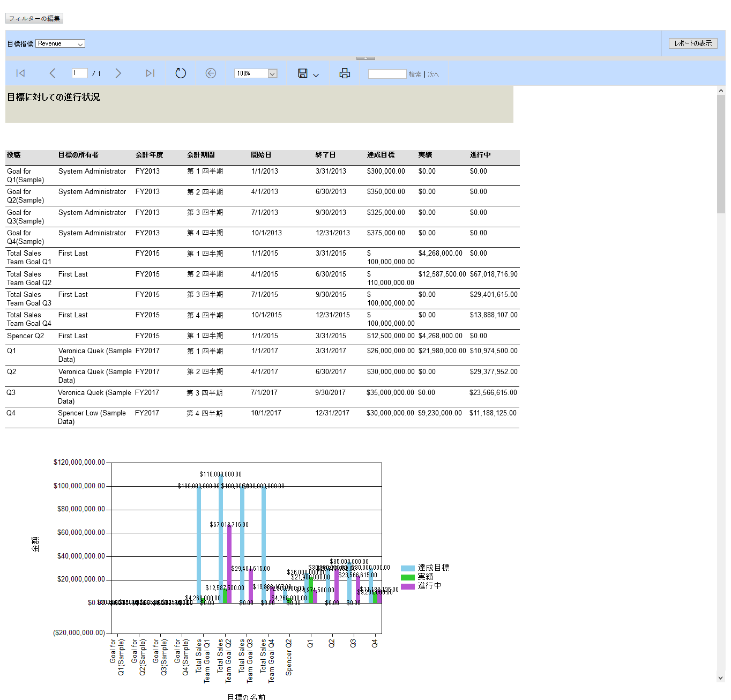Print the report using the printer icon

(345, 73)
